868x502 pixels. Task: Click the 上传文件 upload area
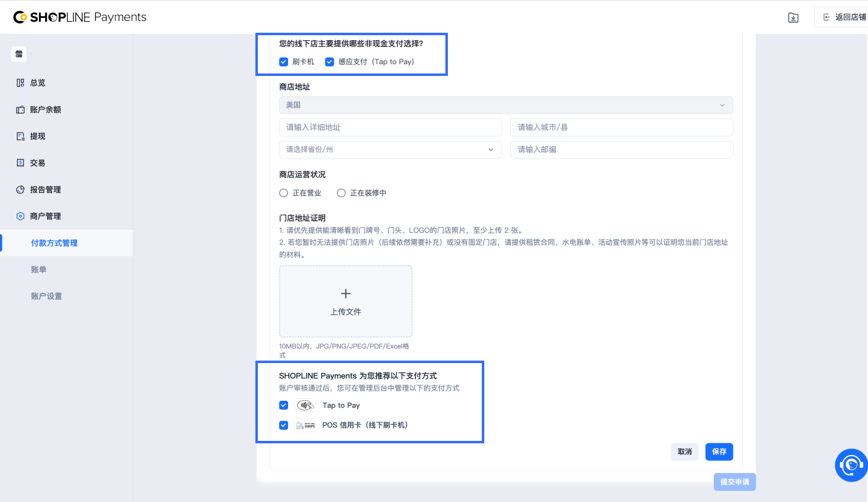coord(345,301)
